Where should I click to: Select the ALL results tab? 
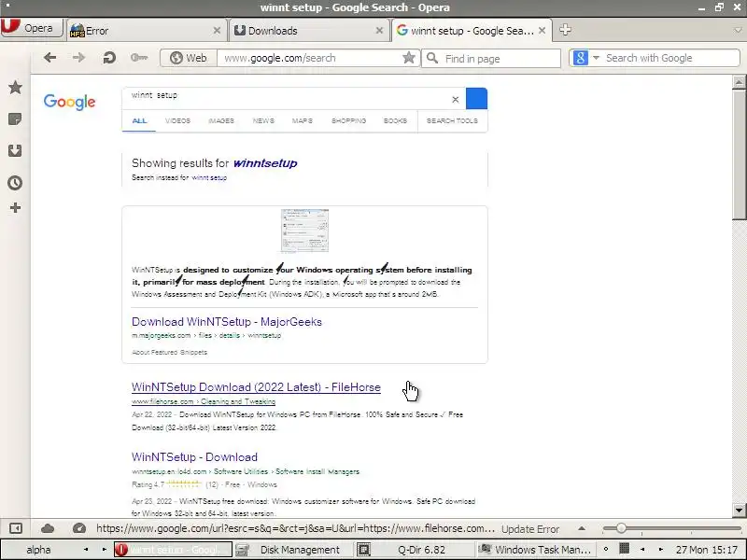(139, 121)
